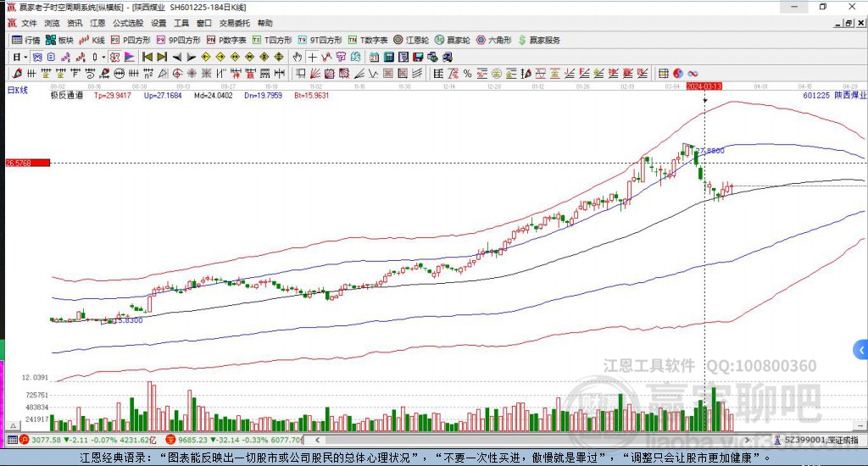Open the T数字表 tool
This screenshot has width=868, height=466.
click(368, 40)
